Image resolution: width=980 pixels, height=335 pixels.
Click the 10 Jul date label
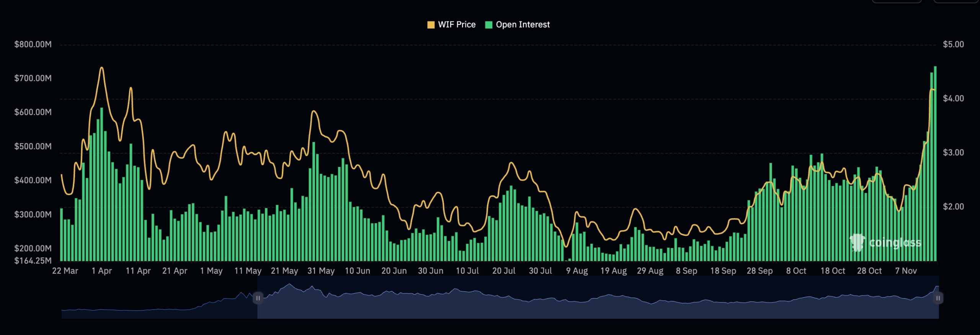(x=467, y=271)
